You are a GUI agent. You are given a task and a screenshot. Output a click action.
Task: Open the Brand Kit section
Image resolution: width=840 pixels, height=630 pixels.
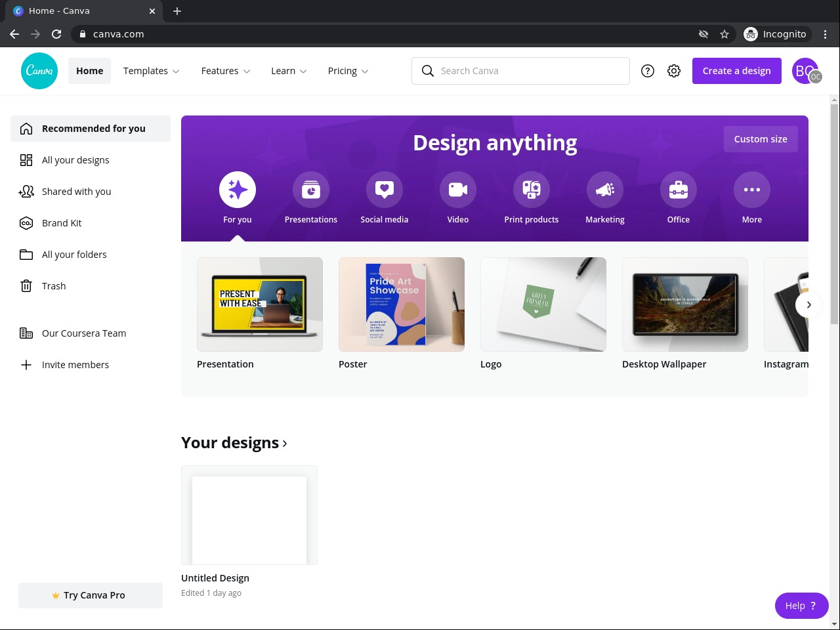pyautogui.click(x=91, y=223)
